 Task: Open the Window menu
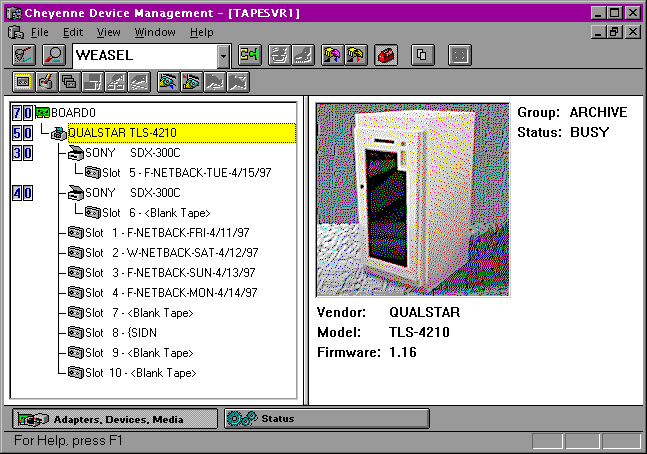(x=155, y=32)
